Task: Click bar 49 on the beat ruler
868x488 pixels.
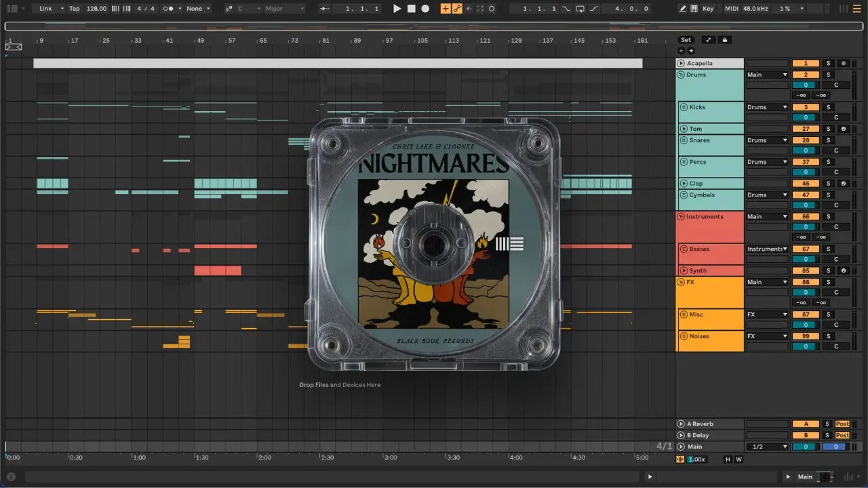Action: [200, 41]
